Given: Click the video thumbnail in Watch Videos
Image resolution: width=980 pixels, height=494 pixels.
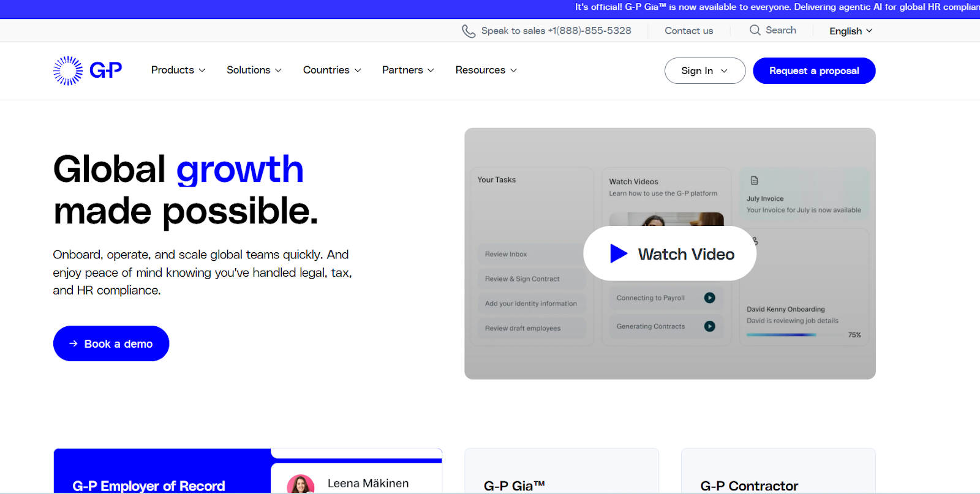Looking at the screenshot, I should [666, 219].
